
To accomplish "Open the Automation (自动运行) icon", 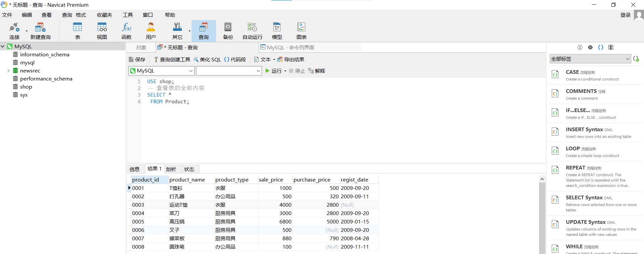I will click(x=253, y=31).
